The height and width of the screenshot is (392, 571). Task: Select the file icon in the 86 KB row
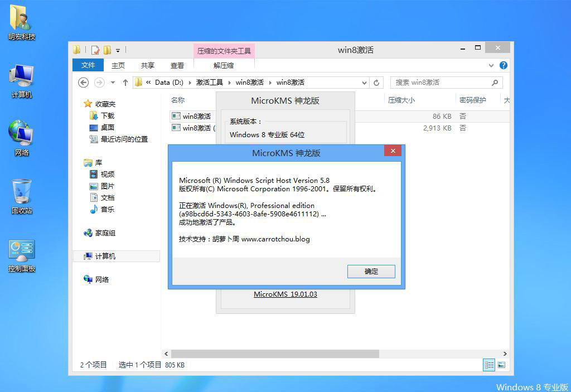tap(176, 116)
